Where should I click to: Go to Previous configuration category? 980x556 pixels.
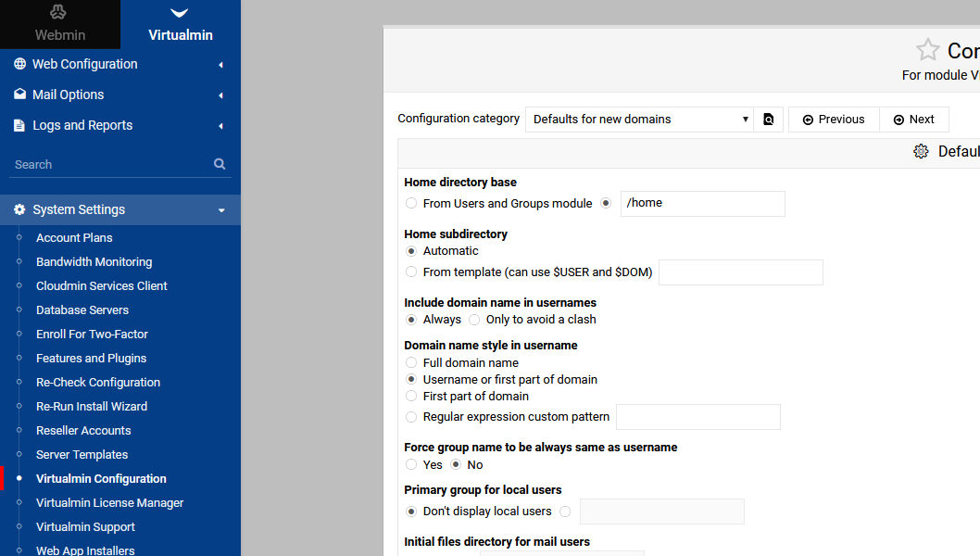pos(834,120)
